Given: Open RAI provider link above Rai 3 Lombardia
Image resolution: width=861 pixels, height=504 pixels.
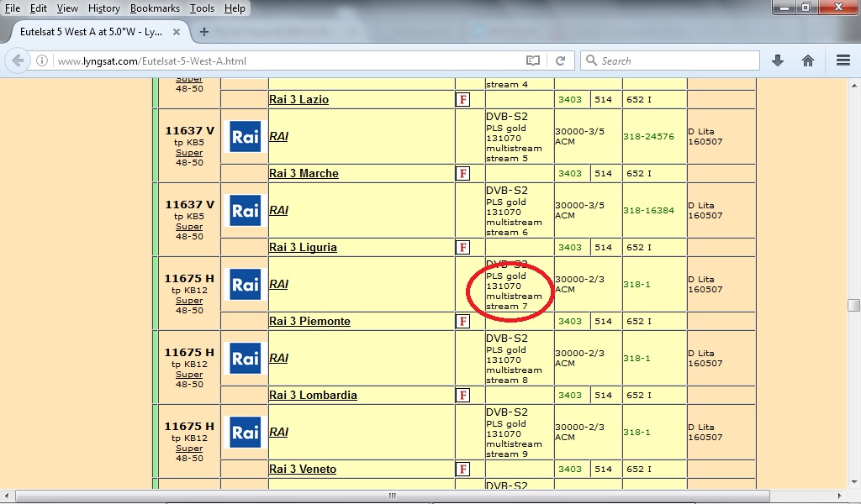Looking at the screenshot, I should pyautogui.click(x=279, y=358).
